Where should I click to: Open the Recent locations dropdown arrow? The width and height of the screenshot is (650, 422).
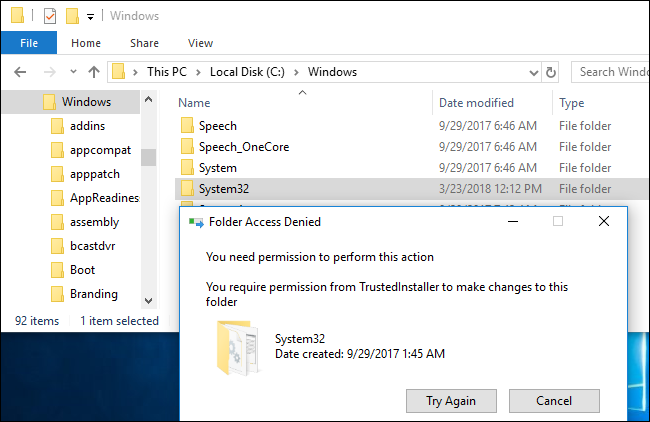[72, 72]
